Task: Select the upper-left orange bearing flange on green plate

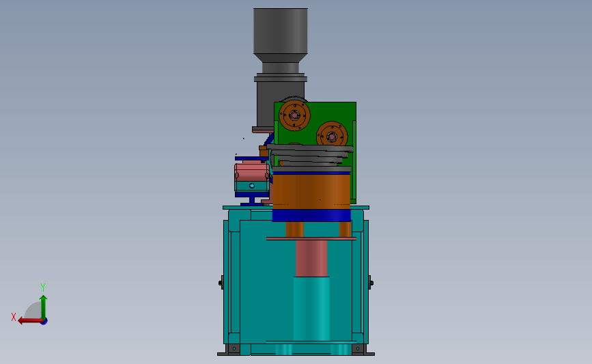Action: (x=294, y=115)
